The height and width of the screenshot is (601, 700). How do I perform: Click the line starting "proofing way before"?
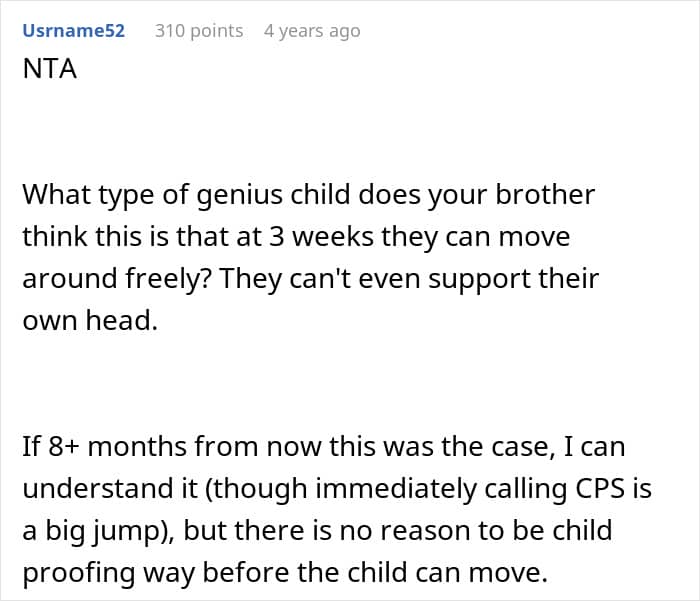coord(285,573)
